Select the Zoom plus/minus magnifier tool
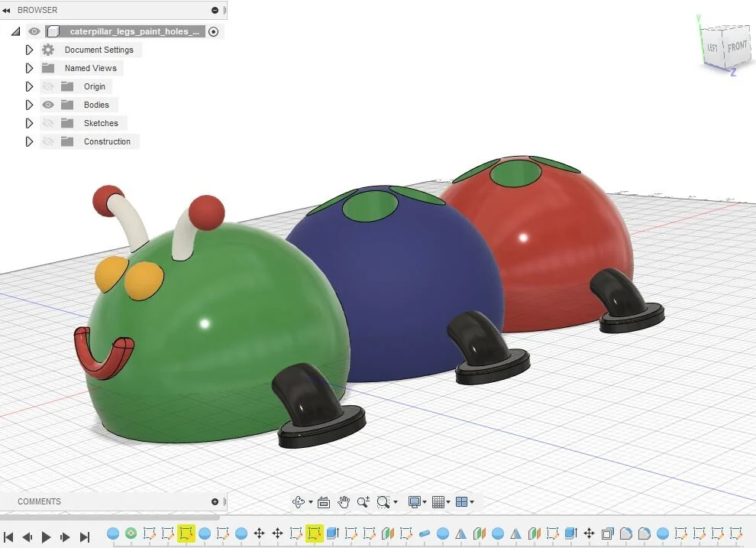Image resolution: width=756 pixels, height=548 pixels. tap(363, 502)
